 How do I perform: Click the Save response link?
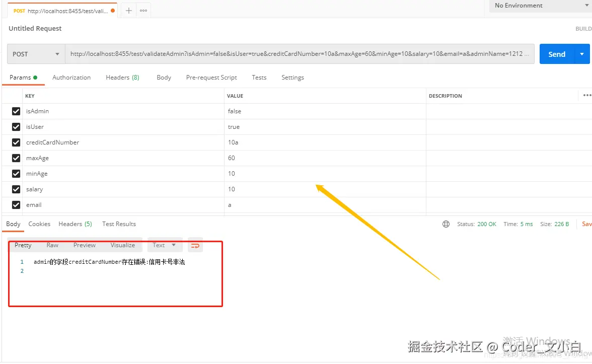click(x=587, y=224)
